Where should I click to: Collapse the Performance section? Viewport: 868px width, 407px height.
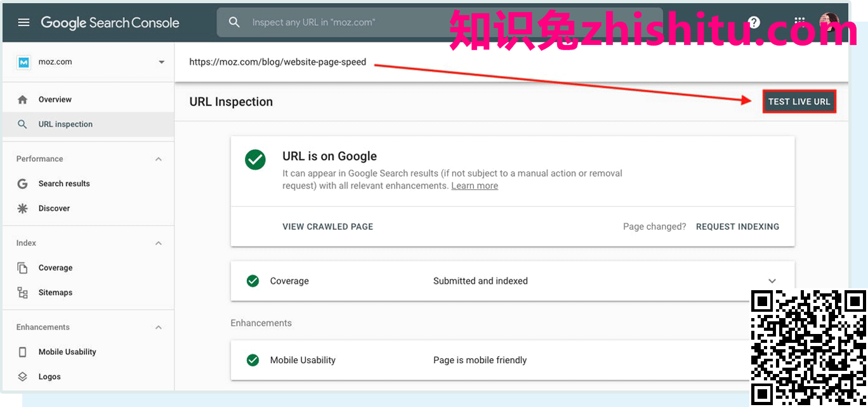pyautogui.click(x=159, y=159)
